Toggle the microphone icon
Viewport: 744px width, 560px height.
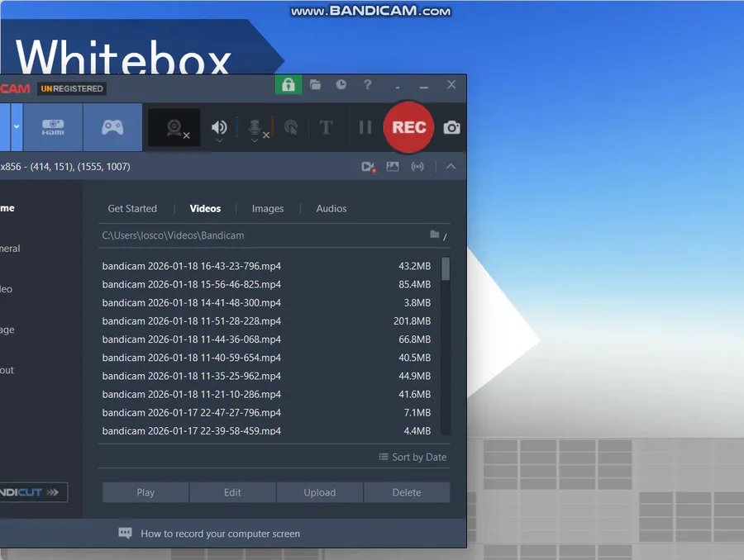(x=255, y=126)
